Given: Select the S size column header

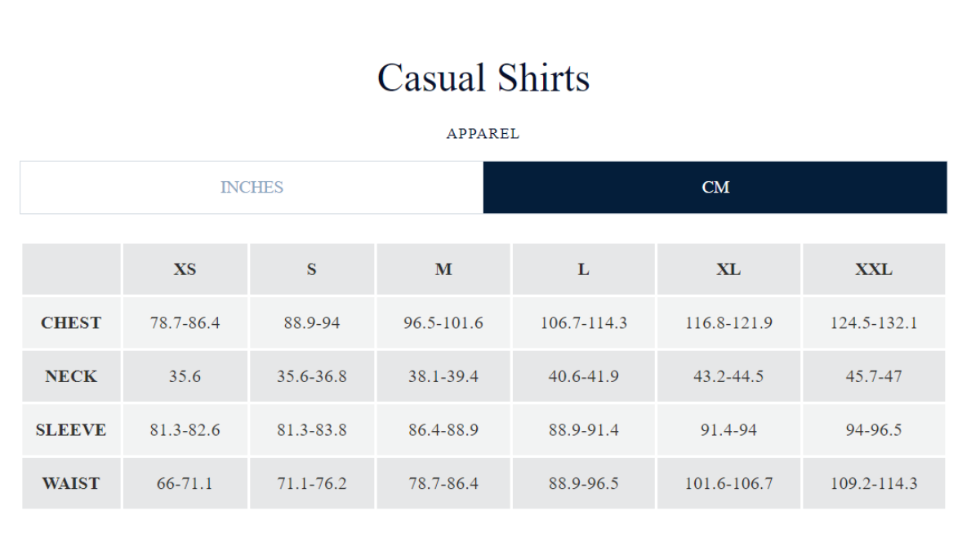Looking at the screenshot, I should click(312, 269).
